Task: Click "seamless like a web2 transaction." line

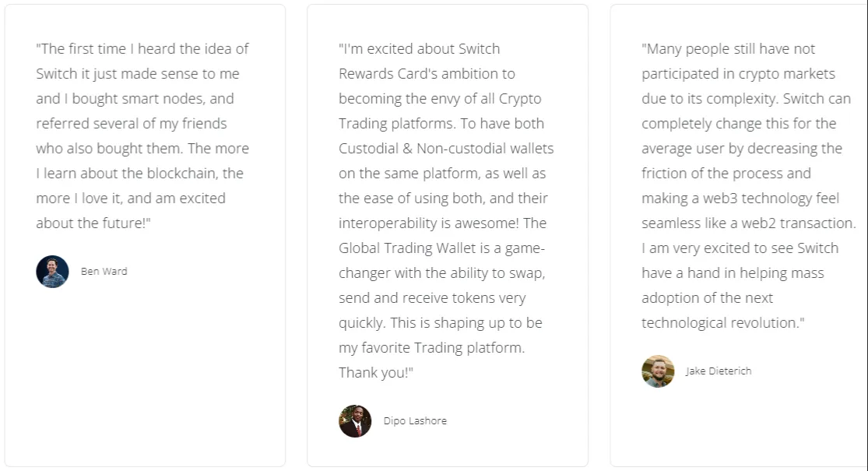Action: point(748,223)
